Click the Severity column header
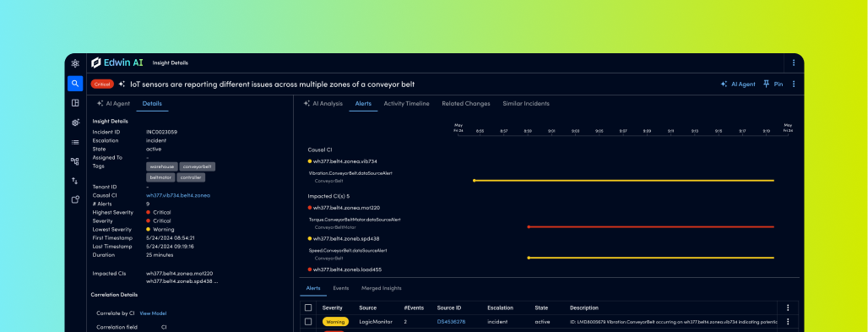This screenshot has height=332, width=868. click(332, 308)
